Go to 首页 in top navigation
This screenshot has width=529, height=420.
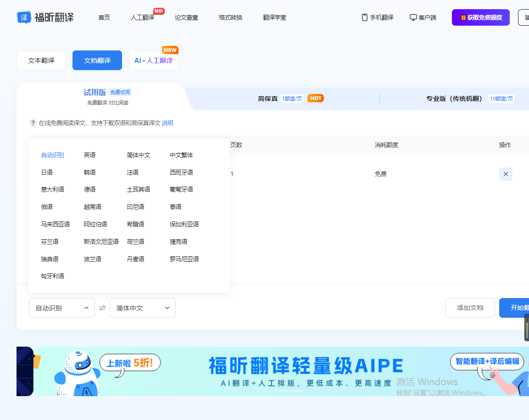[x=104, y=17]
